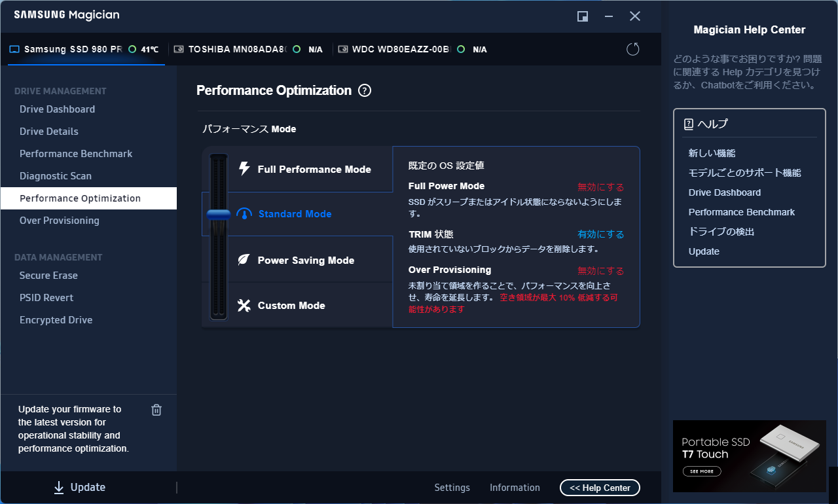Open Performance Optimization help question mark icon
Viewport: 838px width, 504px height.
coord(365,91)
